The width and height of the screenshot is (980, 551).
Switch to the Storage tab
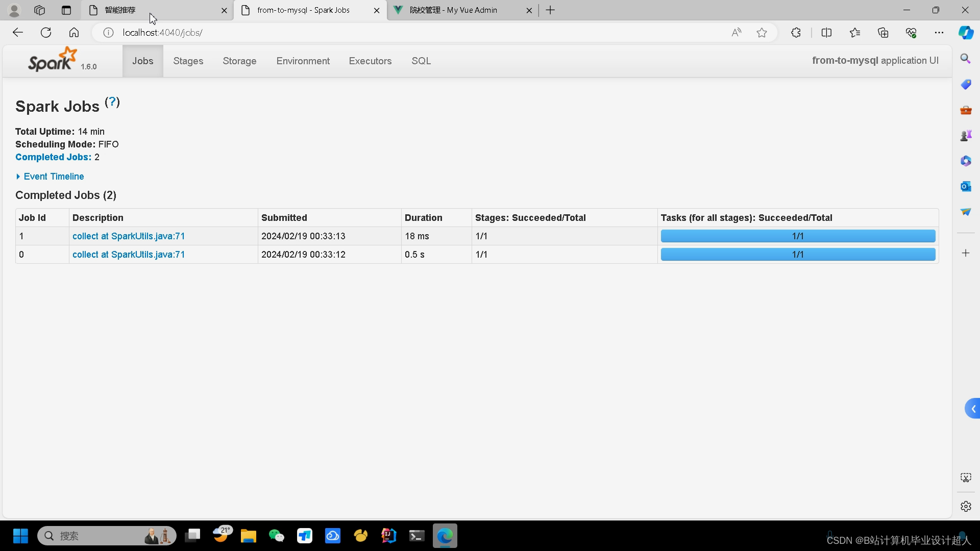(x=239, y=61)
